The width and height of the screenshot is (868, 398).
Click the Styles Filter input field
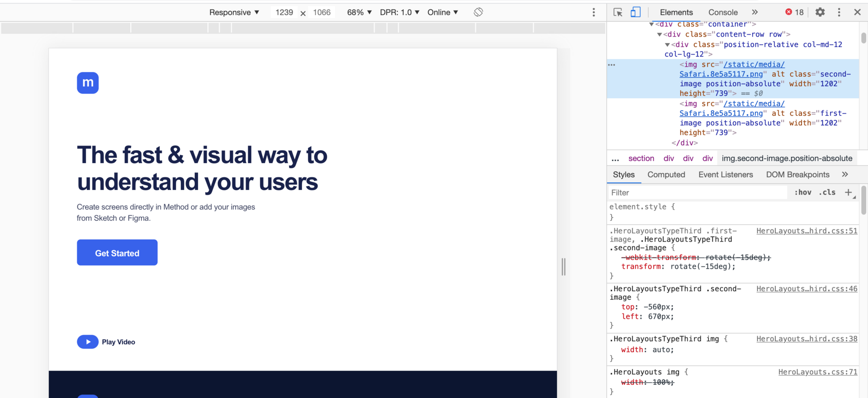coord(698,192)
